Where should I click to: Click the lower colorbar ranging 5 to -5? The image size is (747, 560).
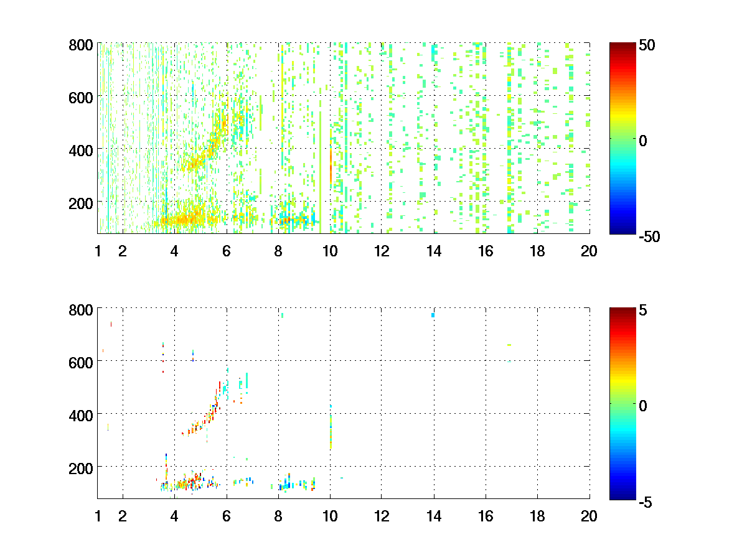click(622, 403)
